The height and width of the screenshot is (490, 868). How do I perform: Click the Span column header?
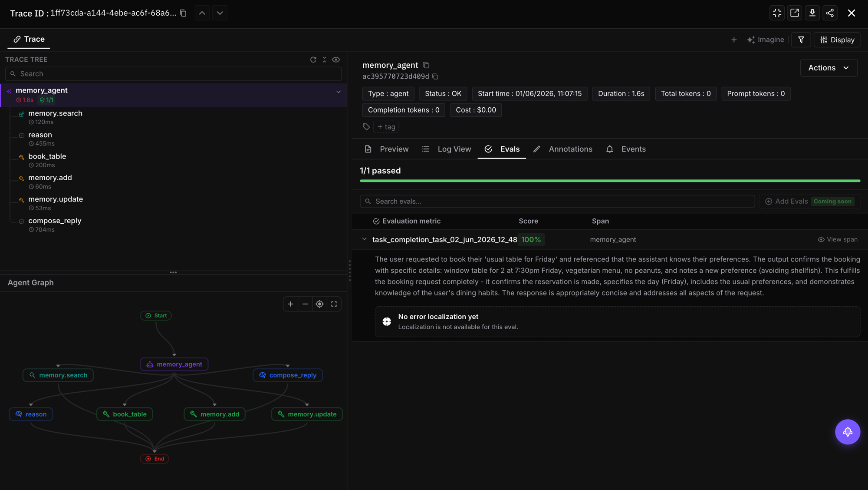(x=600, y=221)
